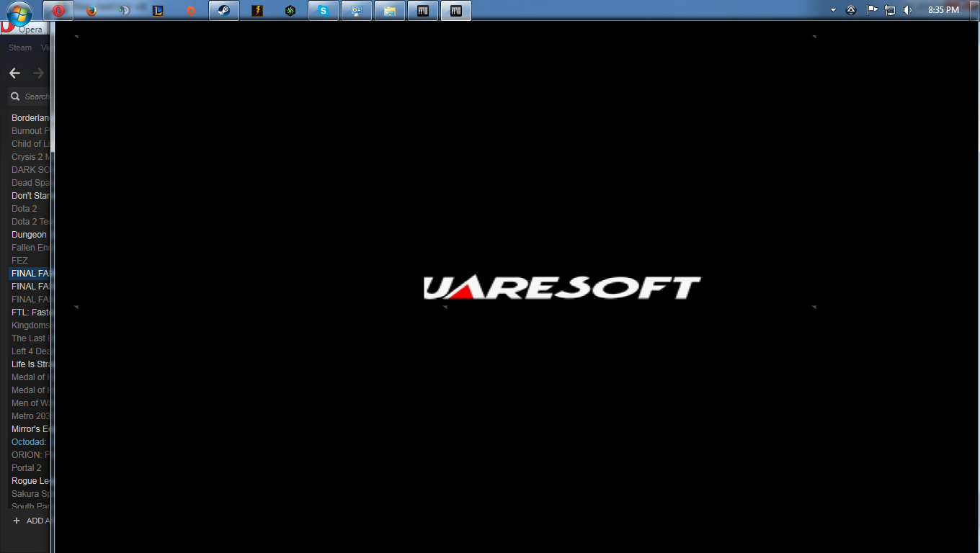Screen dimensions: 980x553
Task: Select "Crysis 2 M" in Steam library
Action: click(30, 157)
